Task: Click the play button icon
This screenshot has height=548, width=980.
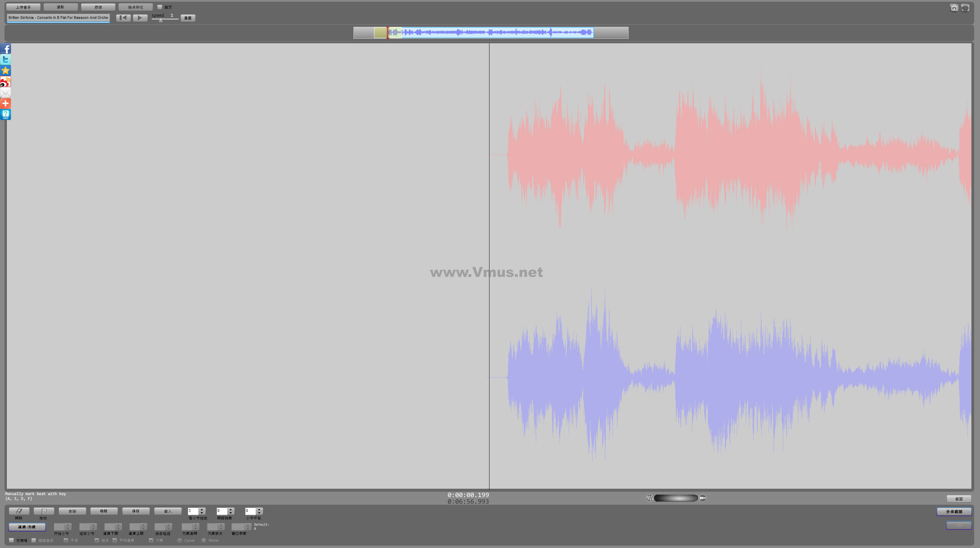Action: (x=139, y=18)
